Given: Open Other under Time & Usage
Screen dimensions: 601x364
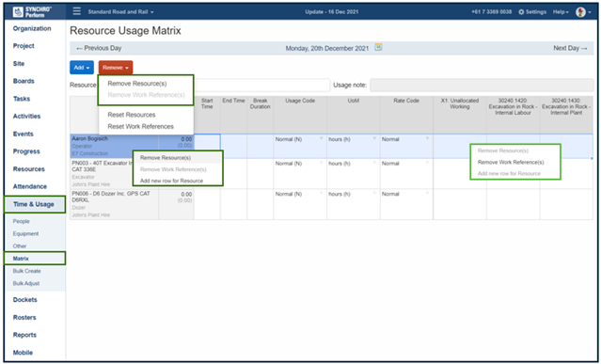Looking at the screenshot, I should click(20, 246).
